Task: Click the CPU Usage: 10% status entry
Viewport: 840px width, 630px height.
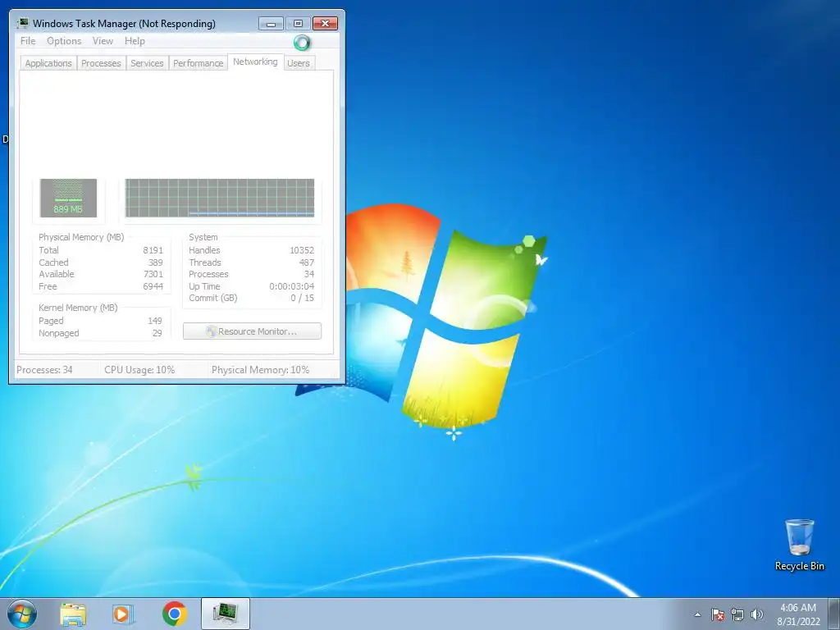Action: 139,370
